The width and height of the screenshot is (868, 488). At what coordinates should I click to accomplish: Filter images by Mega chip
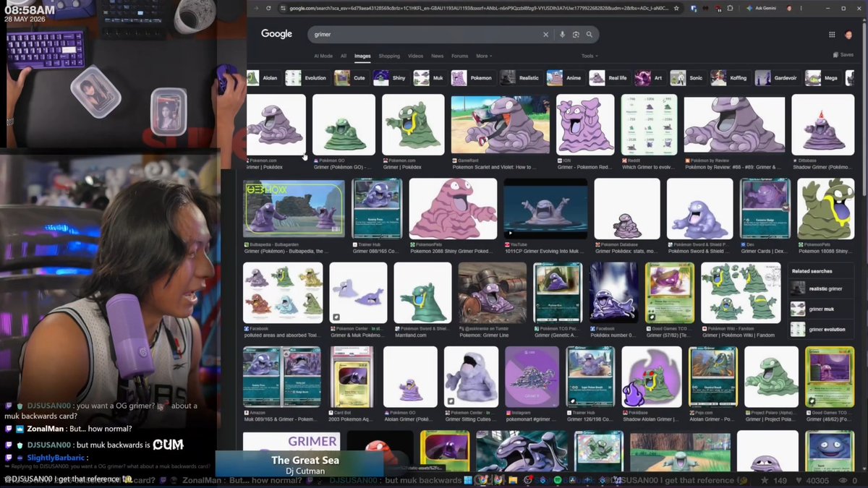coord(823,78)
